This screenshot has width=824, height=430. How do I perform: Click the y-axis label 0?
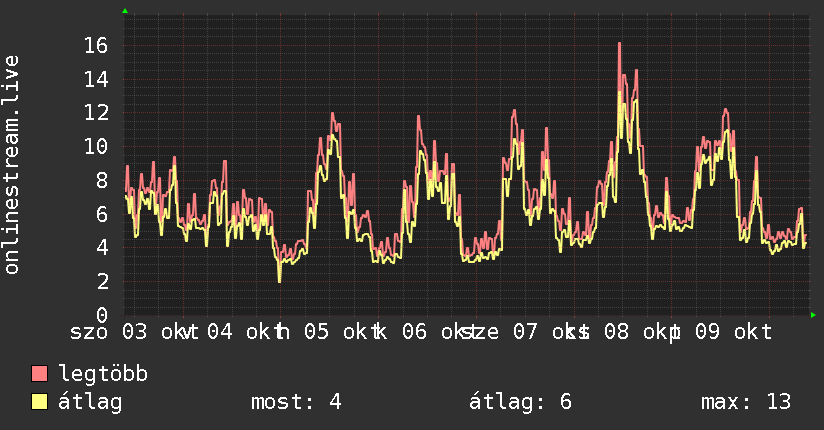[102, 315]
